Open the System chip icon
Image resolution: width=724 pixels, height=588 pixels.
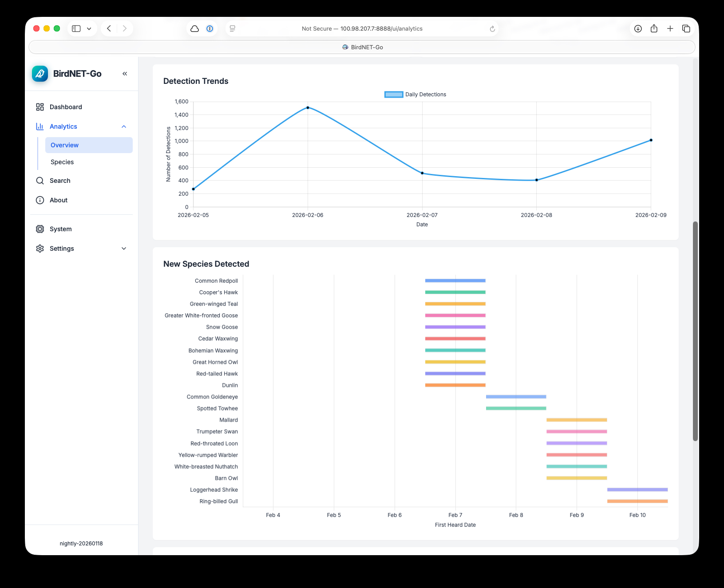pos(40,229)
